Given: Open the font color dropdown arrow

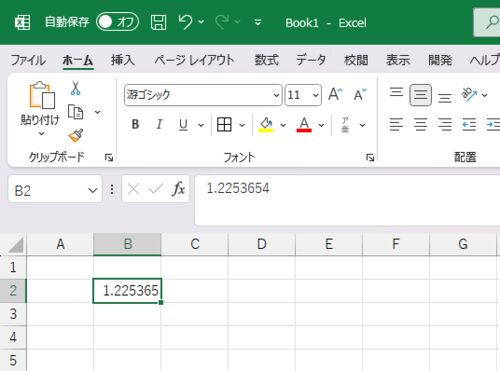Looking at the screenshot, I should (x=321, y=125).
